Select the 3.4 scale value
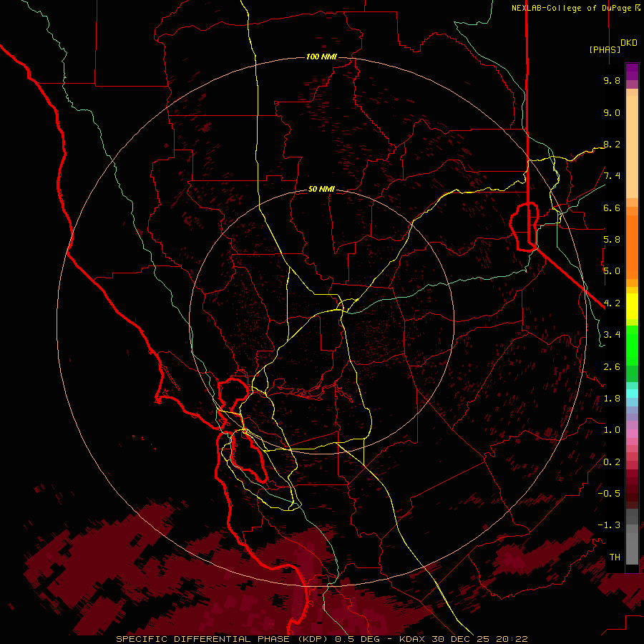 click(x=612, y=335)
